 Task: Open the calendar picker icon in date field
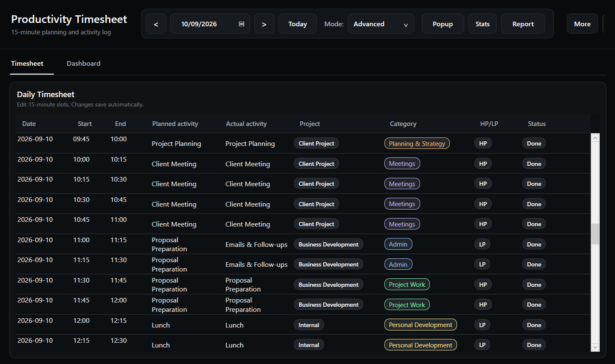tap(241, 24)
